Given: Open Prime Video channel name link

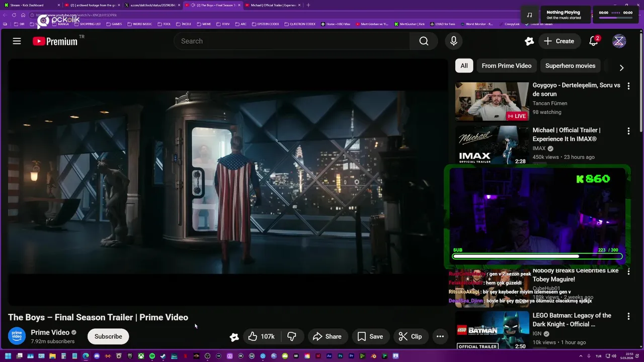Looking at the screenshot, I should point(50,332).
